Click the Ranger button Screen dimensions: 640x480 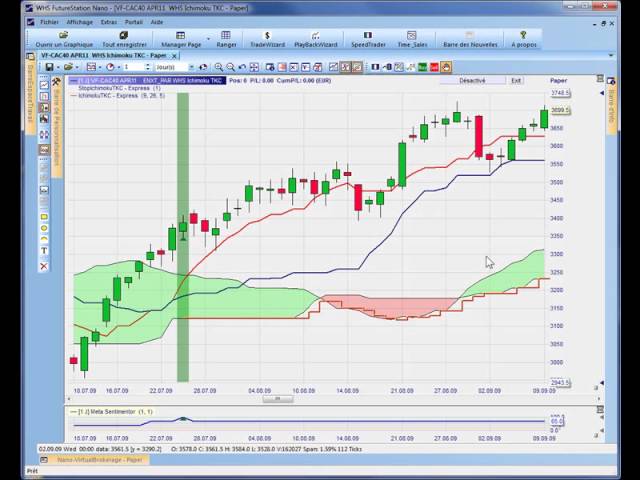pyautogui.click(x=226, y=40)
